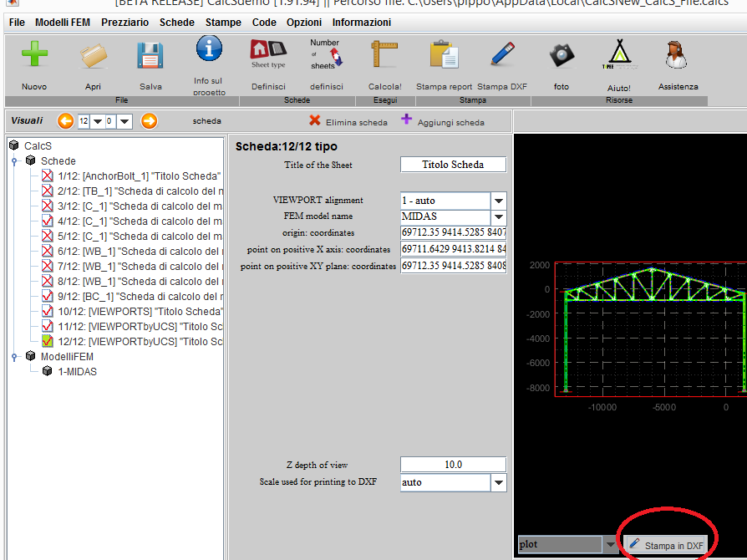Image resolution: width=747 pixels, height=560 pixels.
Task: Click the Stampa report clipboard icon
Action: pyautogui.click(x=444, y=54)
